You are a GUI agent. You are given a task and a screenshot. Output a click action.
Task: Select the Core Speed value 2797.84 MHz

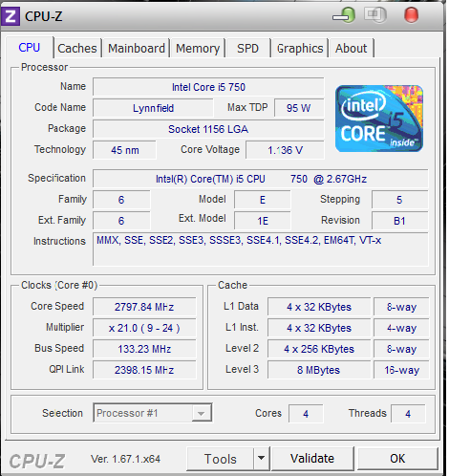point(144,307)
